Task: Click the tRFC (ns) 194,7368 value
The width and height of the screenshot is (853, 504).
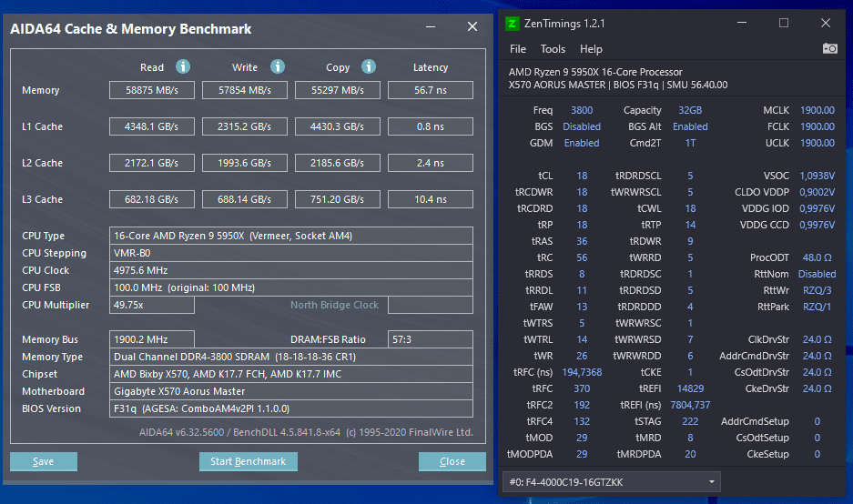Action: 582,372
